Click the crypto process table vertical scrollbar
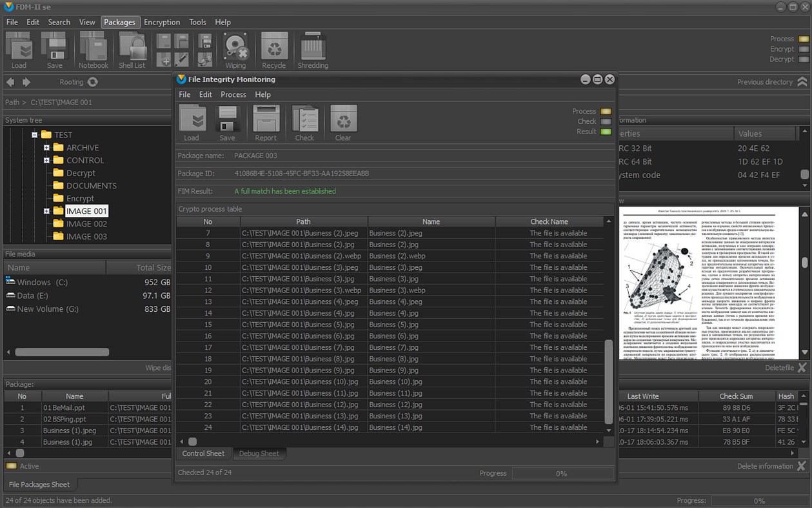Screen dimensions: 812x508 [x=608, y=381]
